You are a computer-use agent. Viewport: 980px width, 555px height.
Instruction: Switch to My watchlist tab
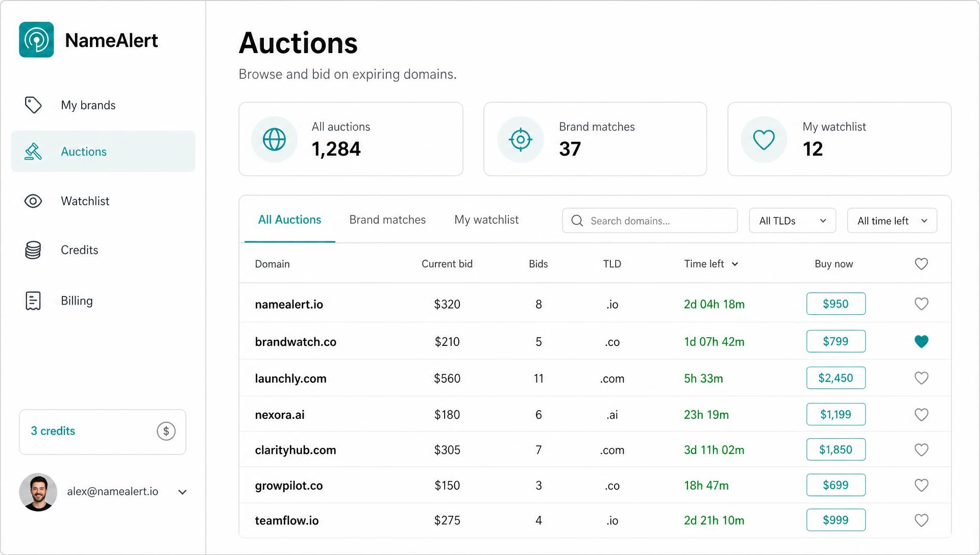[486, 220]
